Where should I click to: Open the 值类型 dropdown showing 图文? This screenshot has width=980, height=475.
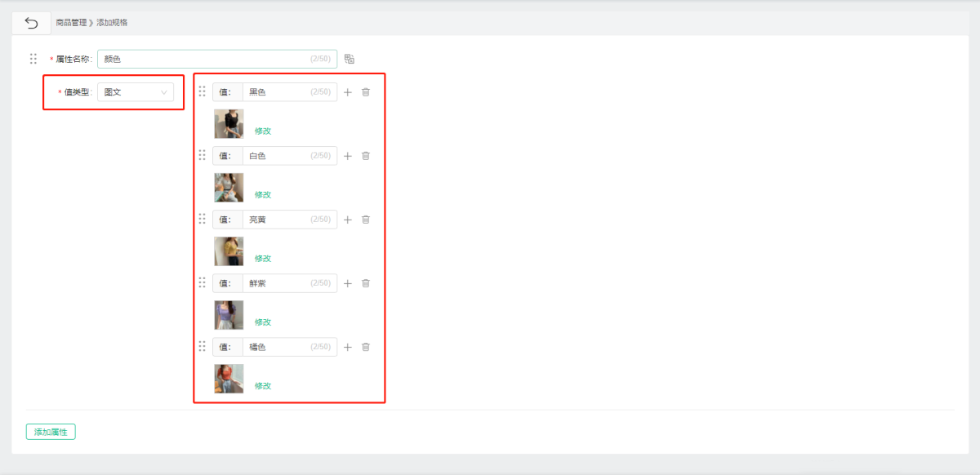coord(135,92)
